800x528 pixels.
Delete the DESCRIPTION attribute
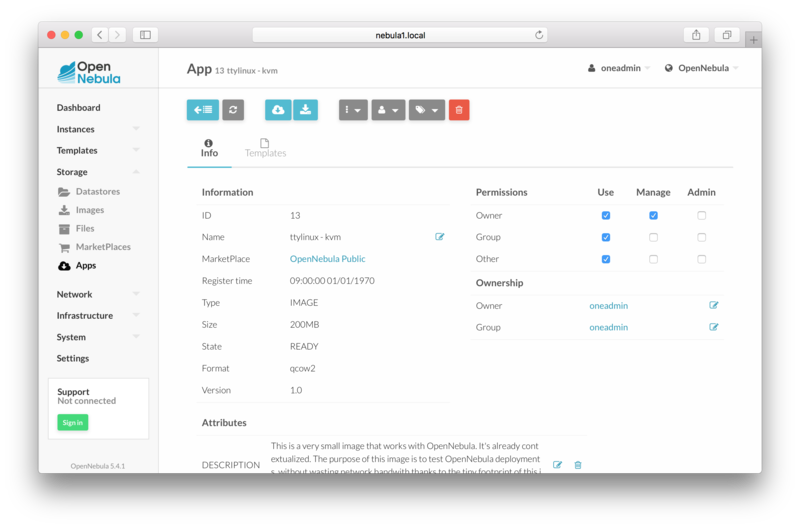[x=578, y=465]
